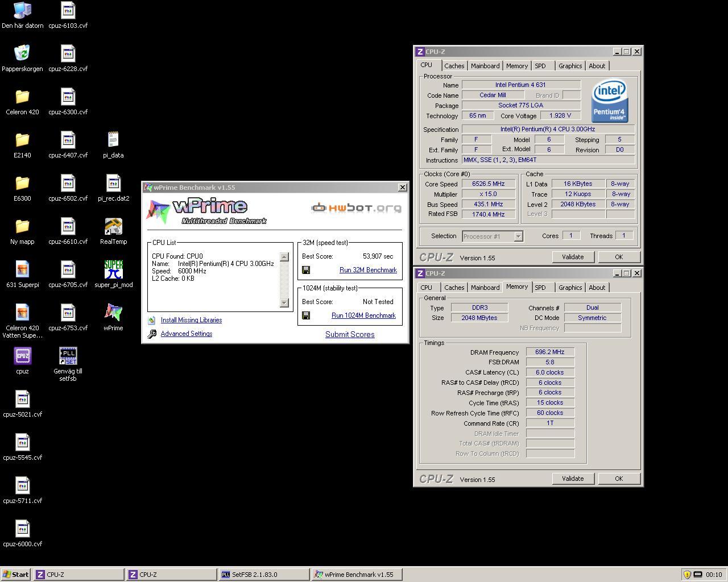
Task: Click the security shield tray icon
Action: point(687,575)
